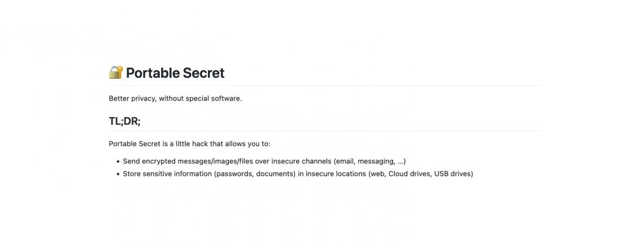Click the bullet marker before 'Send encrypted messages'
644x243 pixels.
pyautogui.click(x=118, y=162)
